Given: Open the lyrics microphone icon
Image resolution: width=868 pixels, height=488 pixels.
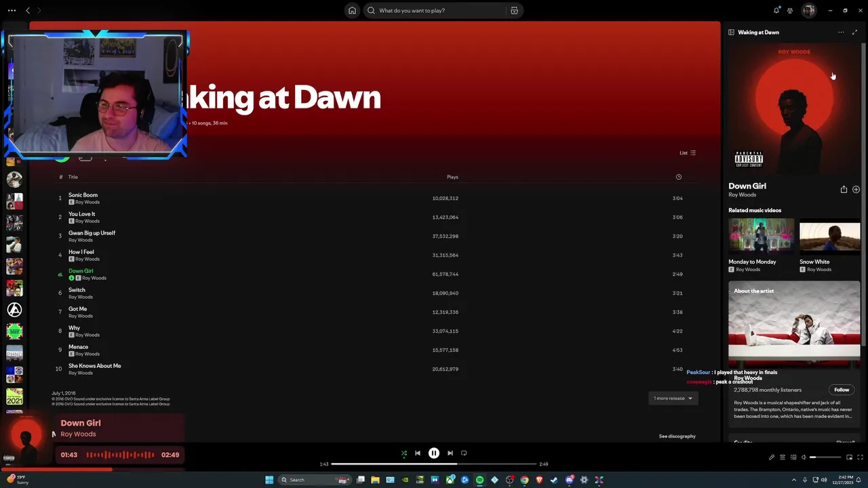Looking at the screenshot, I should (771, 457).
